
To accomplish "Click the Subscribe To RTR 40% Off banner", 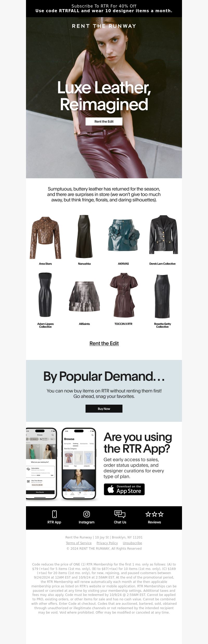I will pyautogui.click(x=104, y=8).
